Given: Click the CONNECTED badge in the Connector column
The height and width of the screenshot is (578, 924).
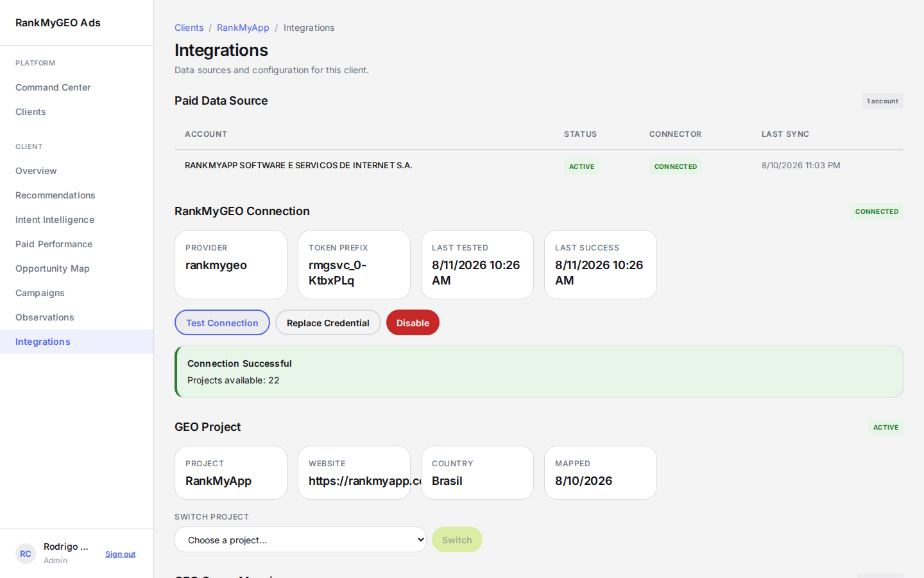Looking at the screenshot, I should click(675, 166).
